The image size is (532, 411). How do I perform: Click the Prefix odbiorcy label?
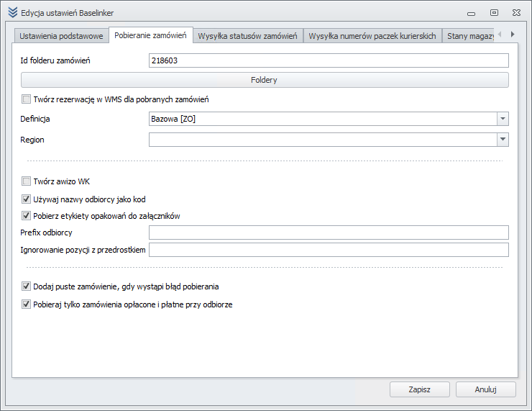pos(46,232)
